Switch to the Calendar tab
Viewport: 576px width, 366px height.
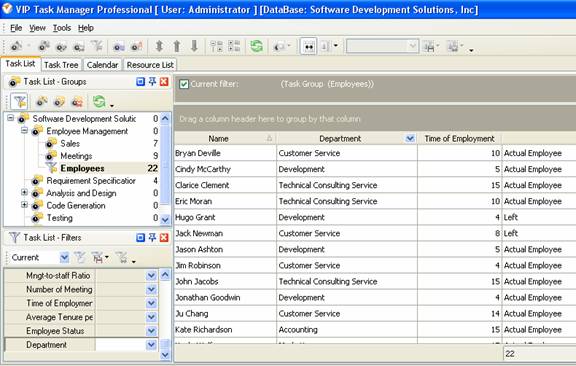[102, 65]
